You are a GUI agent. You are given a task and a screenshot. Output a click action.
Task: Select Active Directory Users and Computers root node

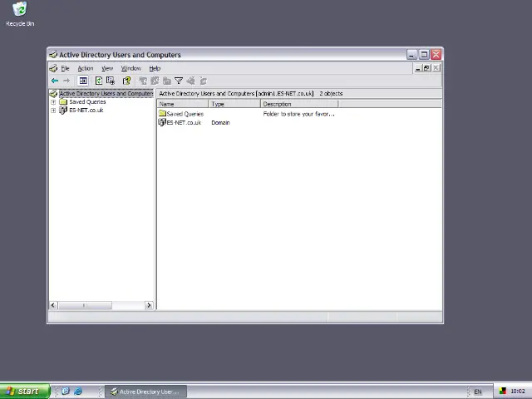(x=106, y=93)
